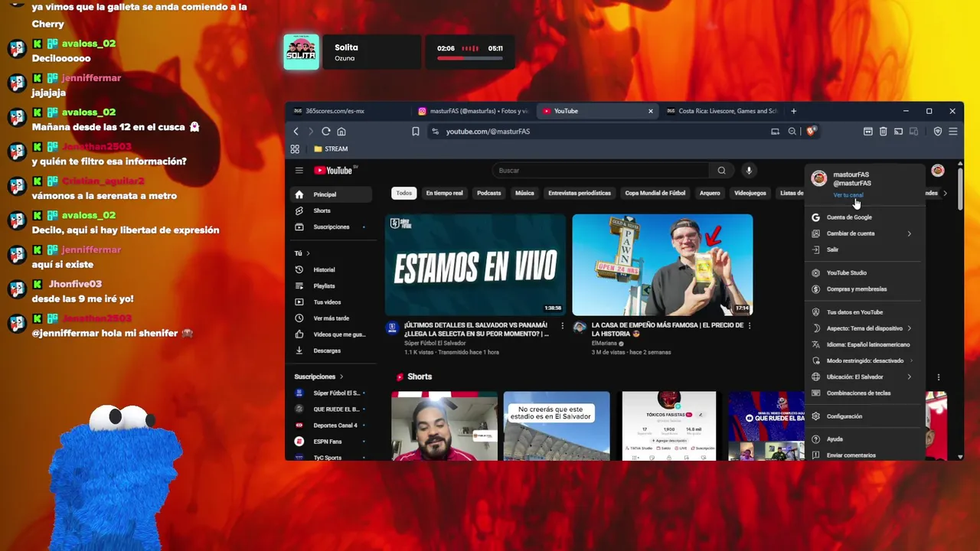Open more options for La Casa de Empeño video
Image resolution: width=980 pixels, height=551 pixels.
[750, 325]
